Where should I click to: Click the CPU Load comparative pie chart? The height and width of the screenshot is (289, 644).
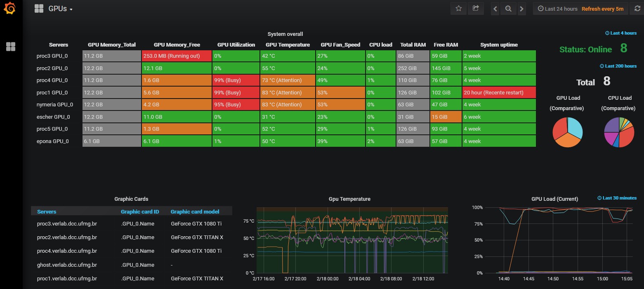(619, 132)
